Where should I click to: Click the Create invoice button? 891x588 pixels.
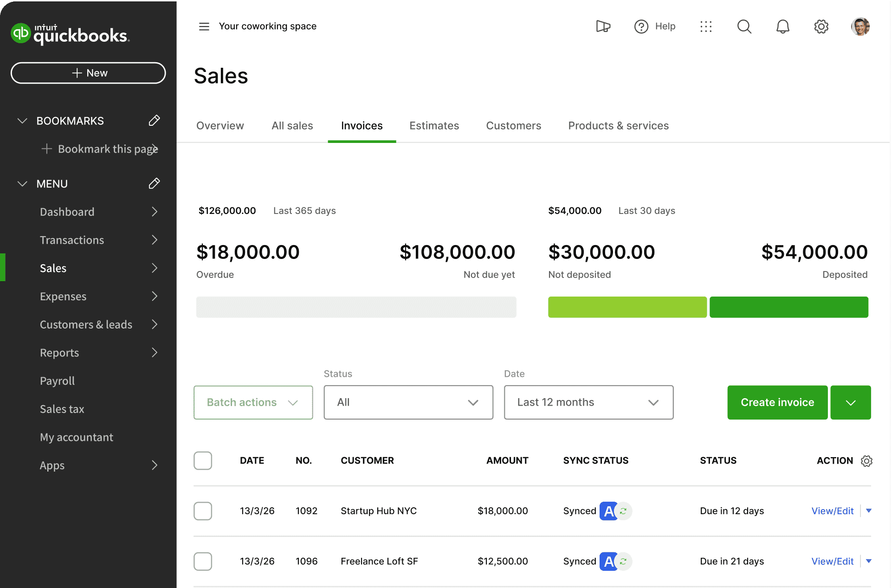click(x=777, y=402)
